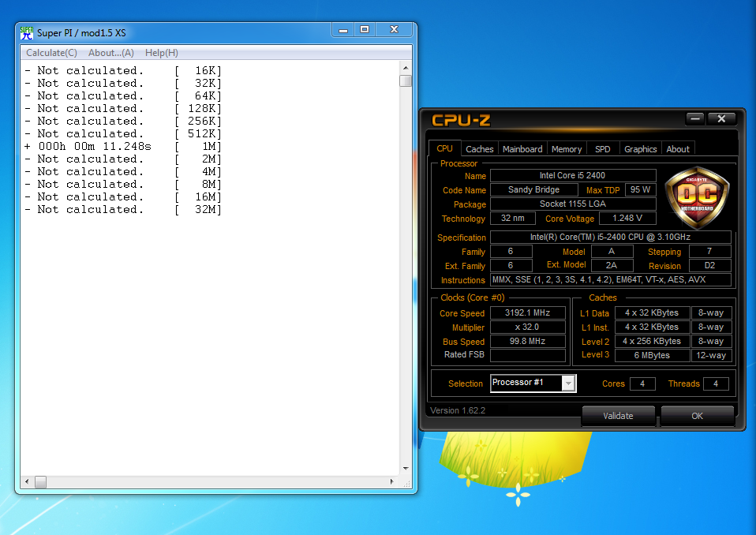The height and width of the screenshot is (535, 756).
Task: Click the Core Speed value '3192.1 MHz'
Action: tap(527, 312)
